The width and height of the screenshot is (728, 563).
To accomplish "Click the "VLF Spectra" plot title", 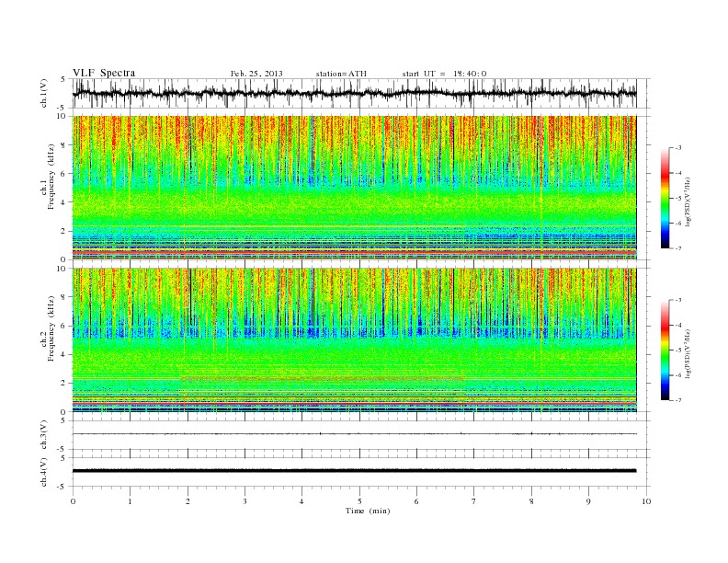I will point(104,73).
